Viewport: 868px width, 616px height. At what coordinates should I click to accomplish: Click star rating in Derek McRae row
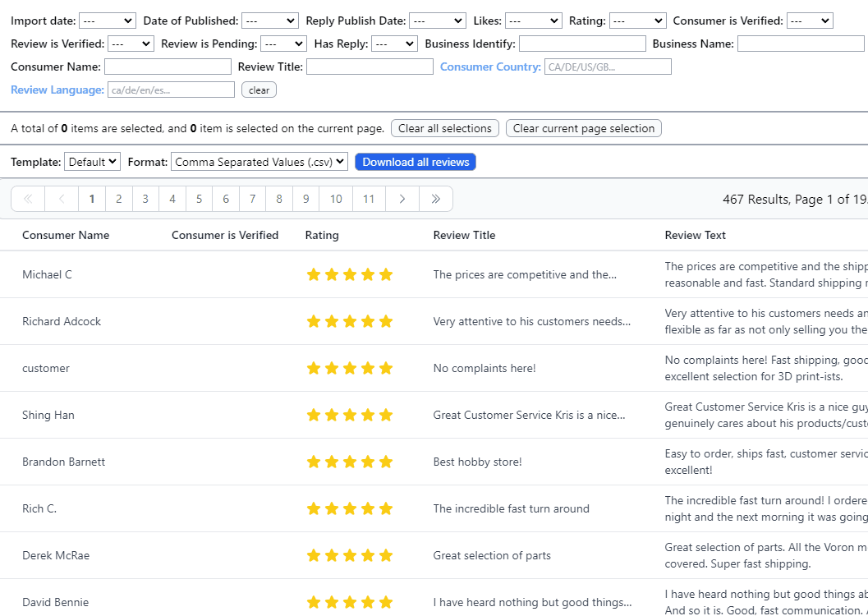point(349,556)
